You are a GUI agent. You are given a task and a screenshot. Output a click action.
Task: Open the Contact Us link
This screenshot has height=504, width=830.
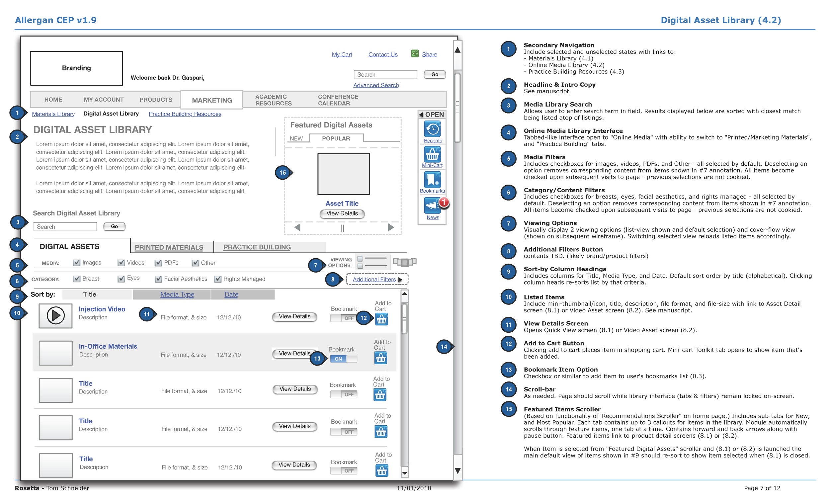(x=383, y=54)
